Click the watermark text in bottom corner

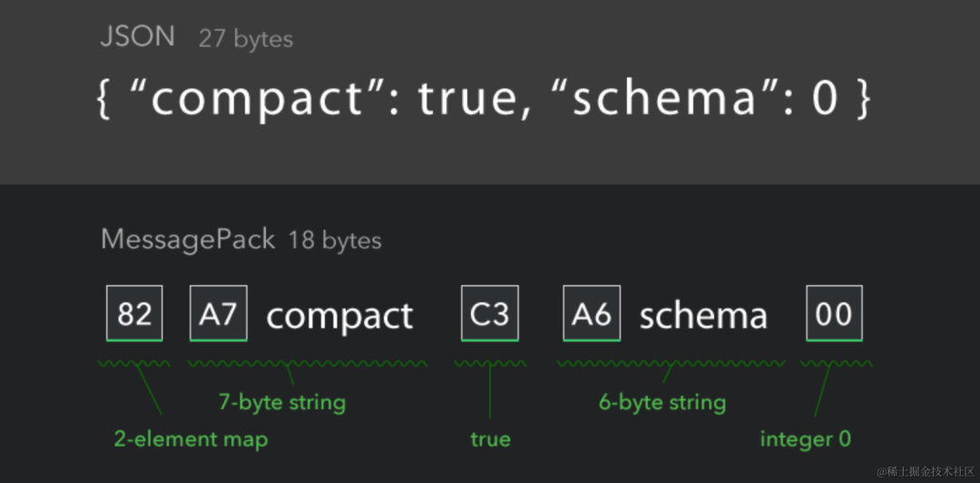point(926,470)
